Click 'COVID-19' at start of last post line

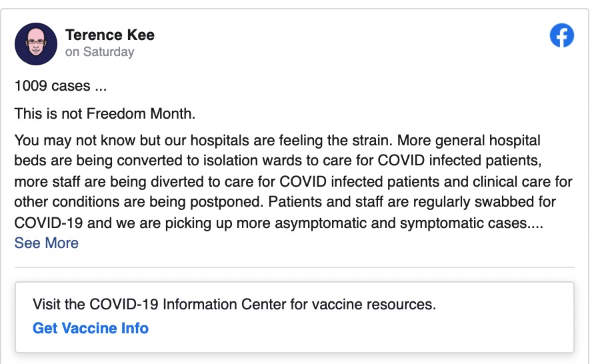48,223
